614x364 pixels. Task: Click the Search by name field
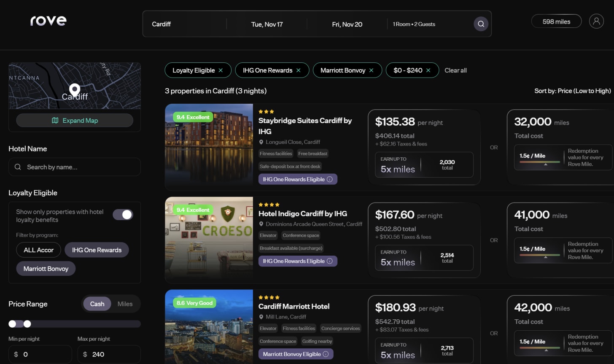[x=75, y=167]
